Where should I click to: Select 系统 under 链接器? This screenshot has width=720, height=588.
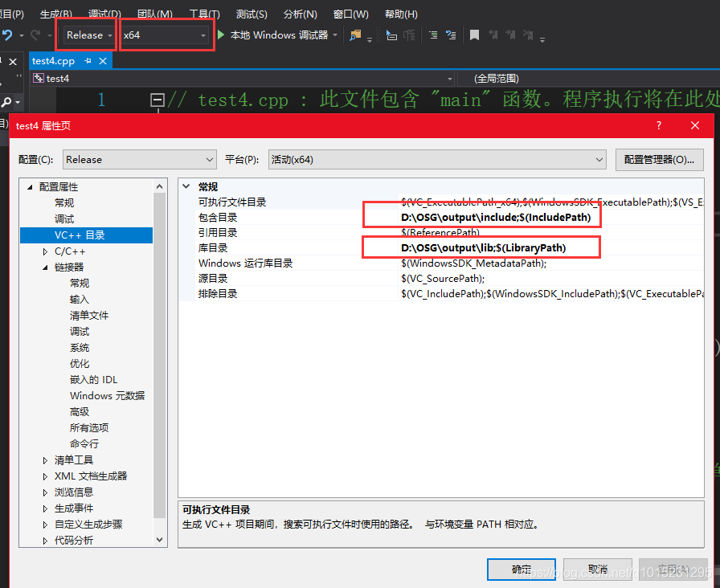pyautogui.click(x=80, y=348)
